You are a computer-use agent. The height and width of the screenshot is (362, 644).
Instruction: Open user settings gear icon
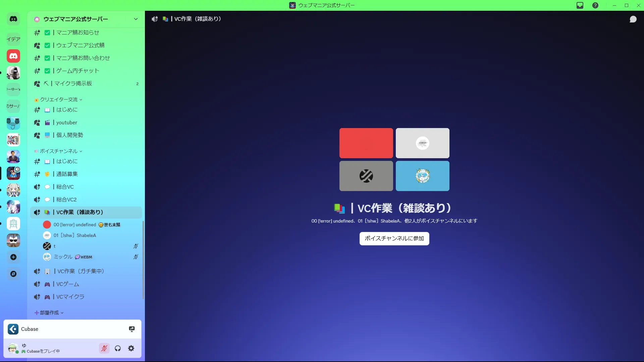click(131, 348)
